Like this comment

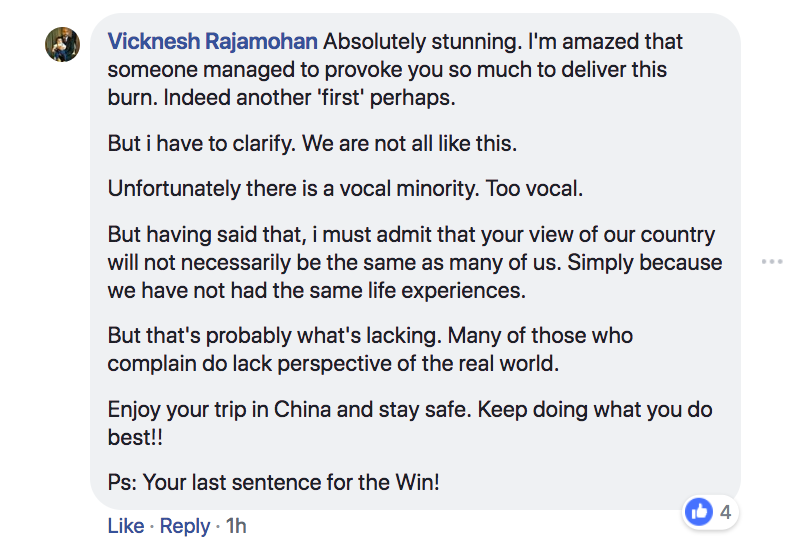pyautogui.click(x=126, y=526)
